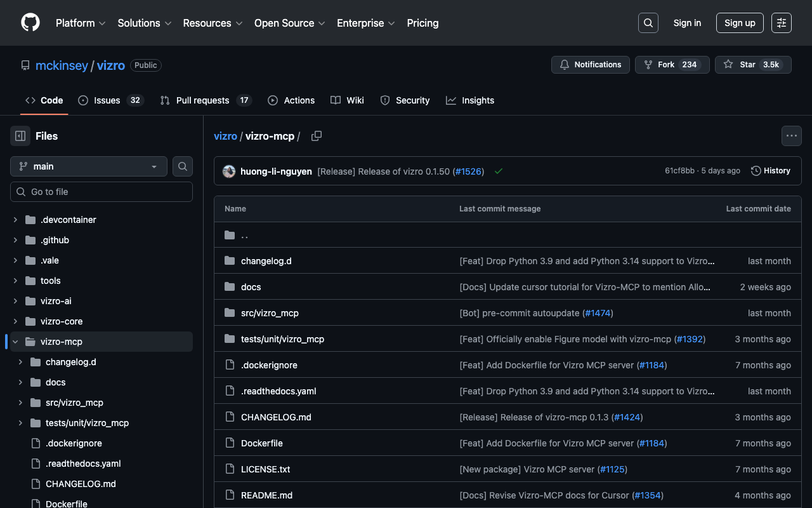
Task: Click the GitHub logo icon
Action: pyautogui.click(x=30, y=23)
